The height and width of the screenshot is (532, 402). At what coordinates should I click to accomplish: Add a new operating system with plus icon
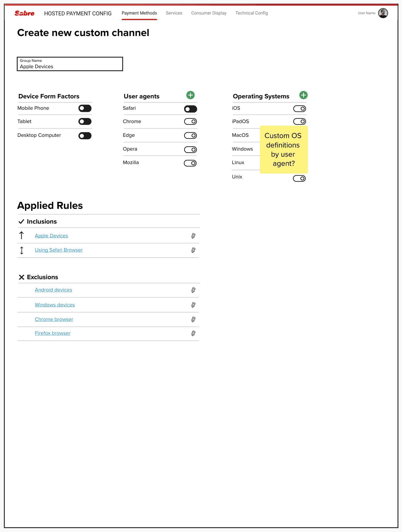coord(303,95)
